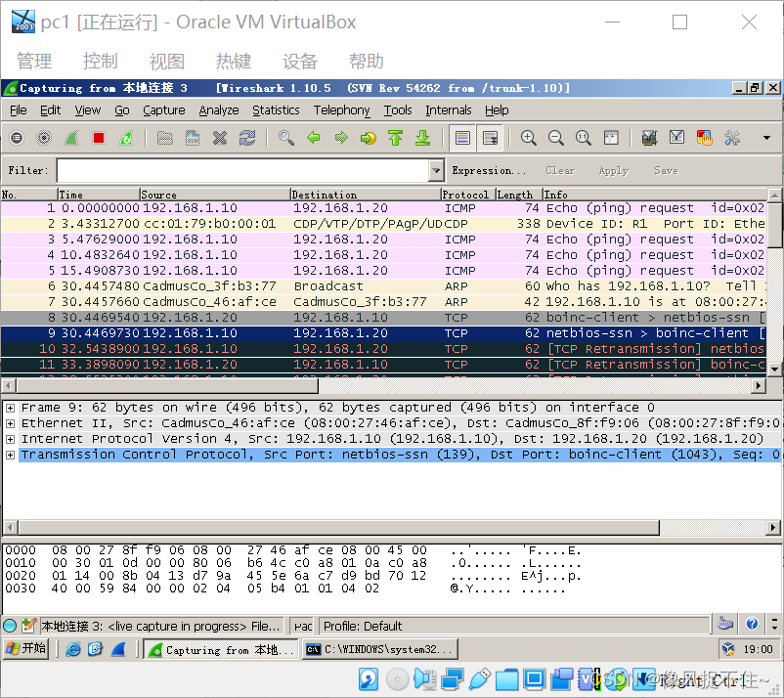The height and width of the screenshot is (698, 784).
Task: Click the capture comment edit icon in status bar
Action: coord(28,626)
